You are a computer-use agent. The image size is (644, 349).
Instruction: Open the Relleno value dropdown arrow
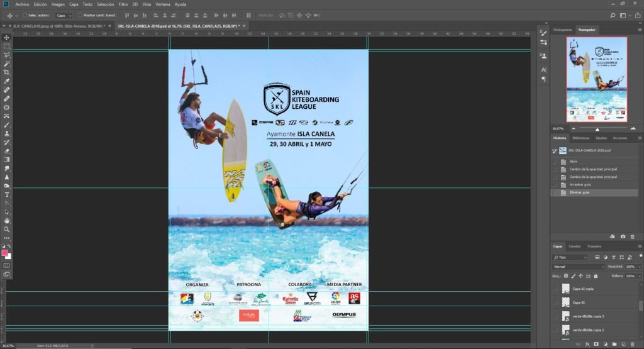click(x=639, y=276)
